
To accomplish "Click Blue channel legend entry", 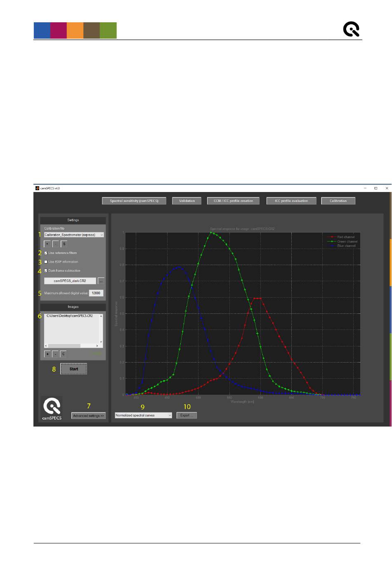I will (x=341, y=246).
